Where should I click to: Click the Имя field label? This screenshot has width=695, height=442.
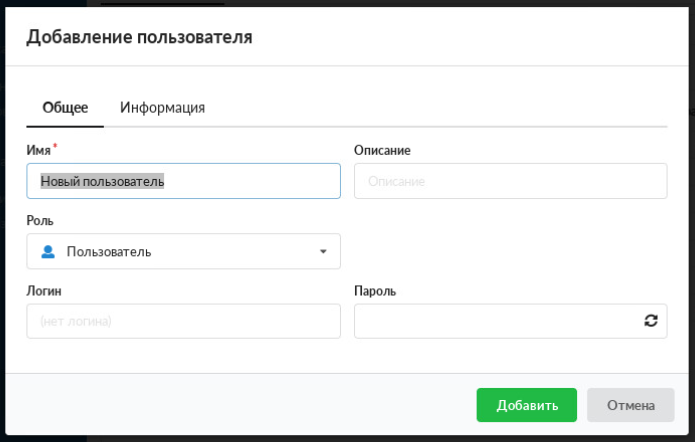click(39, 150)
